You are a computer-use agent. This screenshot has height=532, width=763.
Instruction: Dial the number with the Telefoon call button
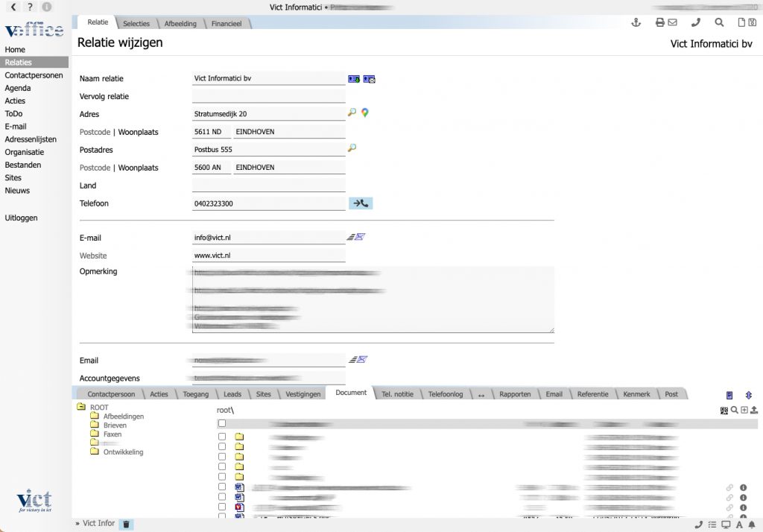361,203
